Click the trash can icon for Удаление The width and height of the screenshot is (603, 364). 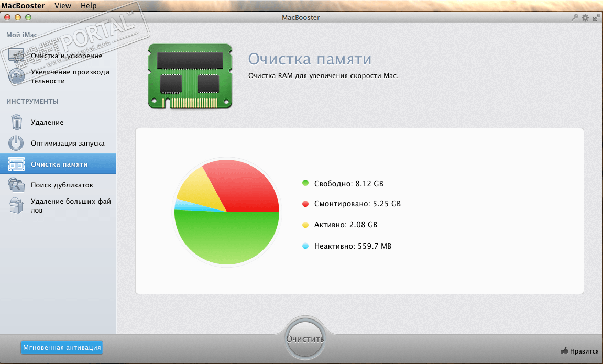coord(16,122)
